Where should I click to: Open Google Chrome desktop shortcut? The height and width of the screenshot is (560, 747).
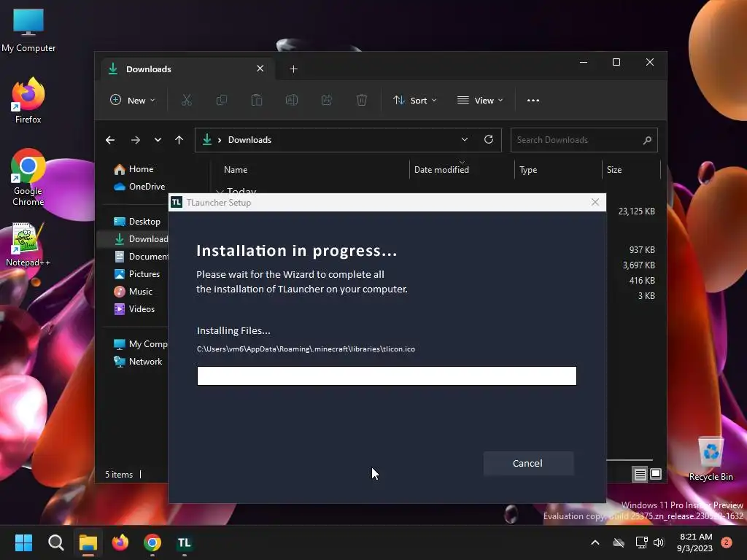tap(28, 177)
